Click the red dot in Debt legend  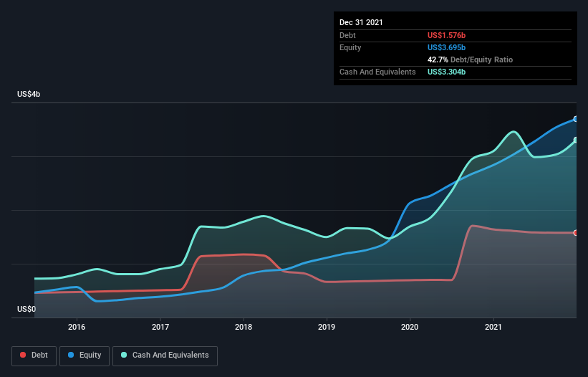(x=23, y=355)
